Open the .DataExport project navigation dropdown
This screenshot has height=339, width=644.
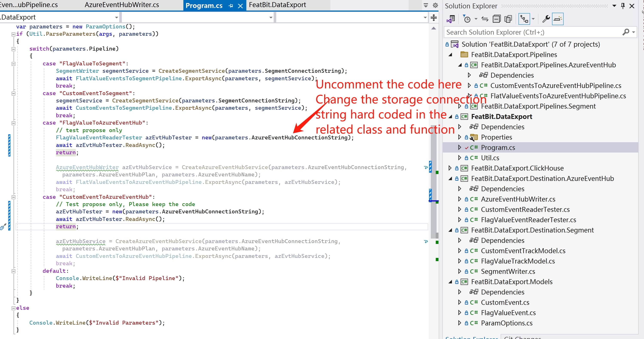[x=116, y=17]
